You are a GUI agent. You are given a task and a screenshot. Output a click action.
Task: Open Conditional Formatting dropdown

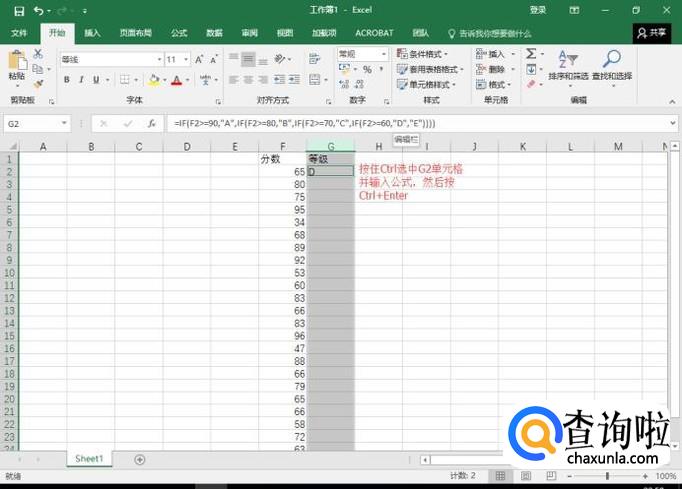(x=422, y=54)
